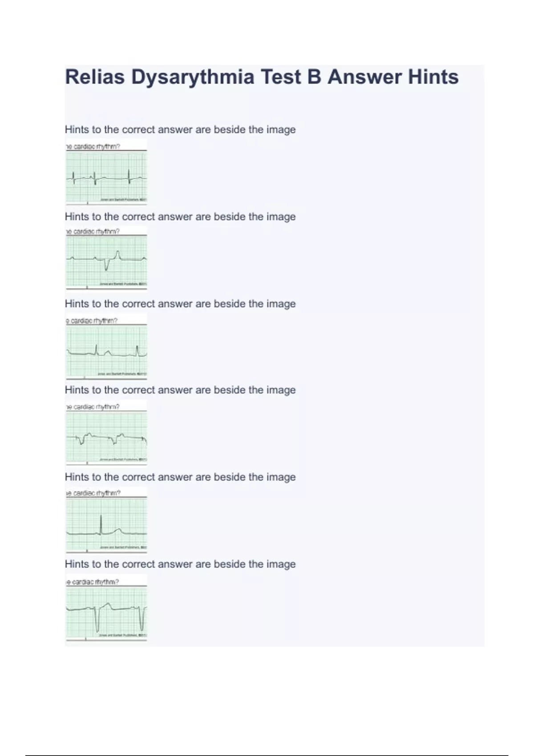
Task: Click "cardiac rhythm?" caption above the fourth strip
Action: click(x=93, y=406)
